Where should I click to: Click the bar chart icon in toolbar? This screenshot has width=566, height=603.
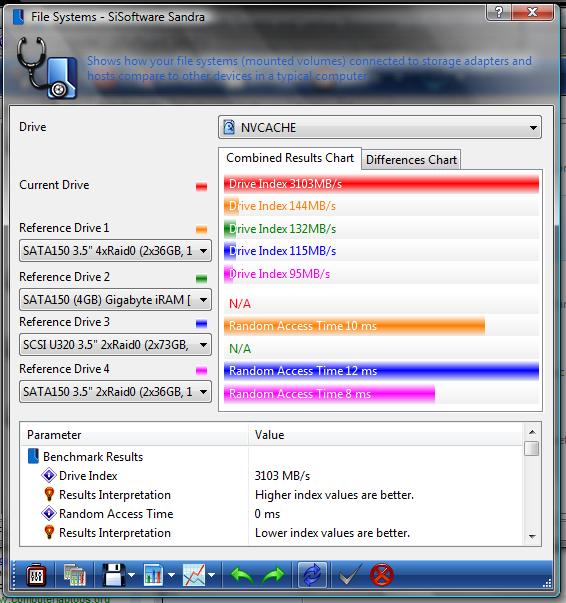[x=153, y=575]
